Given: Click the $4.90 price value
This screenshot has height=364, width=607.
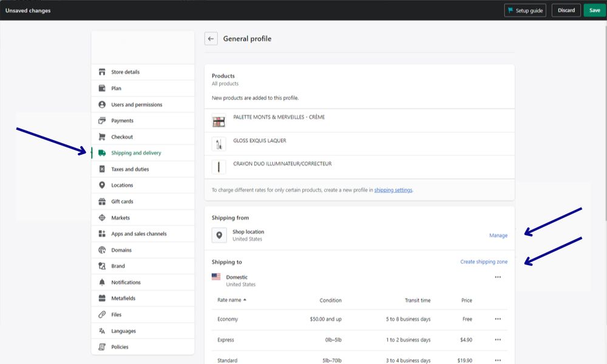Looking at the screenshot, I should click(x=466, y=340).
